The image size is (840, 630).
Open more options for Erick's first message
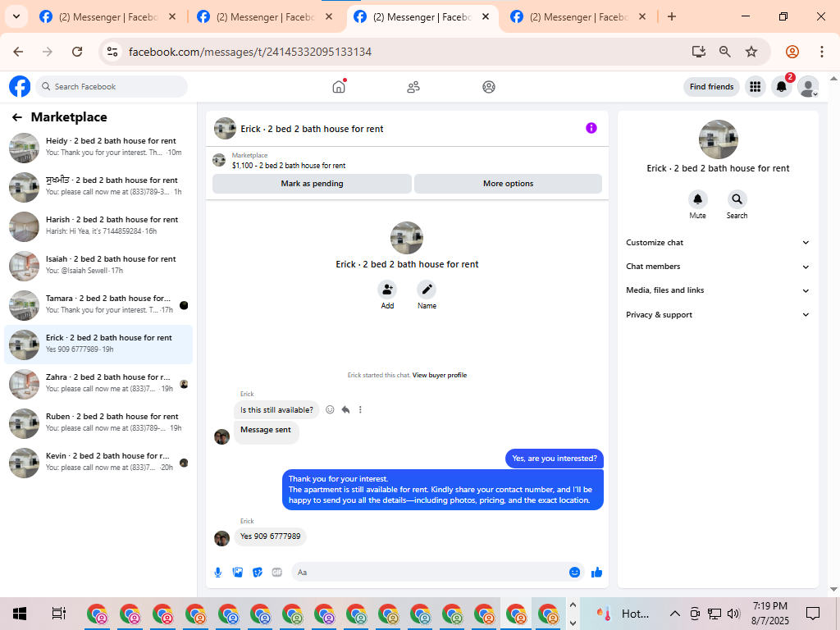coord(360,410)
